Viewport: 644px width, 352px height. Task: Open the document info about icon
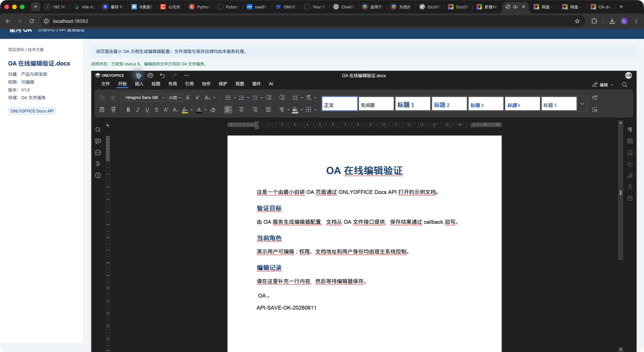tap(98, 175)
